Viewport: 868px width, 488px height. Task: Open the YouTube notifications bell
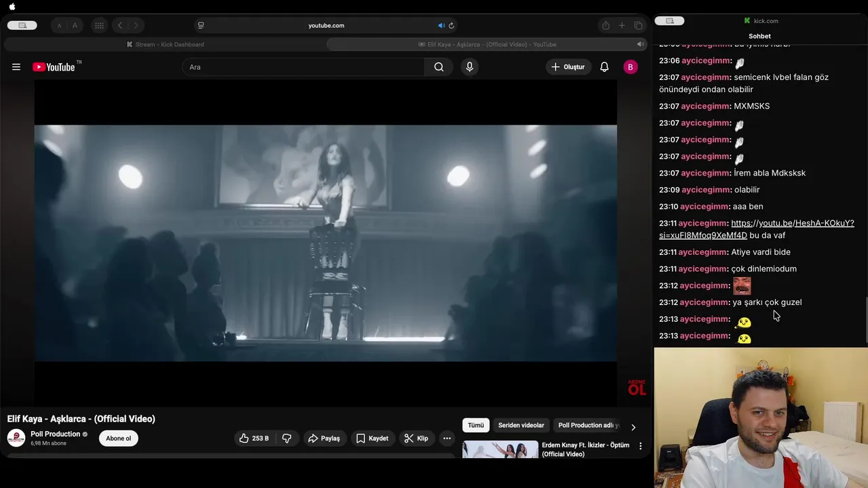[x=604, y=67]
